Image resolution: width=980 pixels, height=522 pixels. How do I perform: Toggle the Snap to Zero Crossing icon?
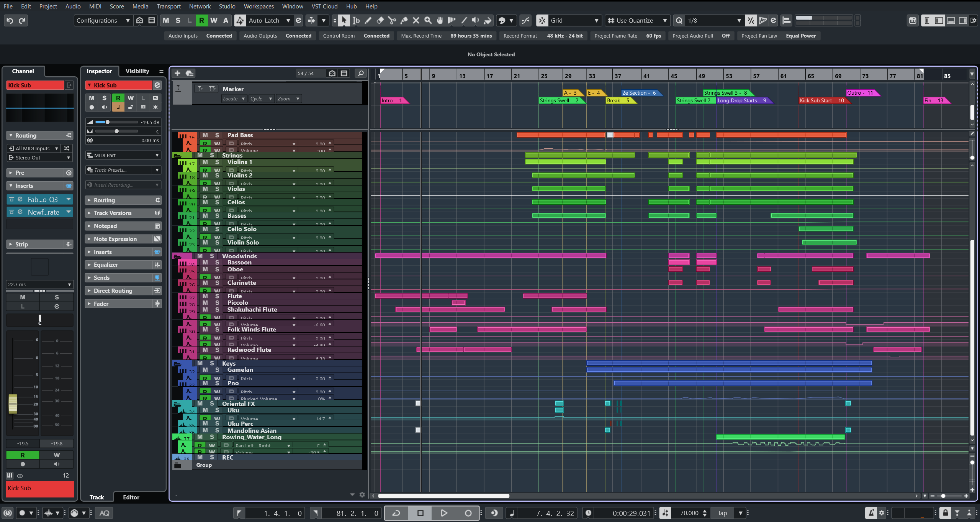point(525,21)
